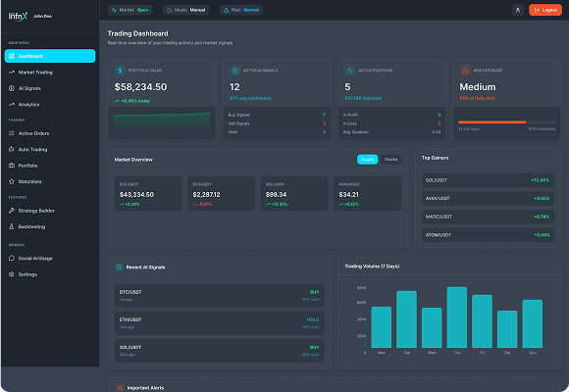Screen dimensions: 569x392
Task: Switch Market Overview to Crypto
Action: 367,159
